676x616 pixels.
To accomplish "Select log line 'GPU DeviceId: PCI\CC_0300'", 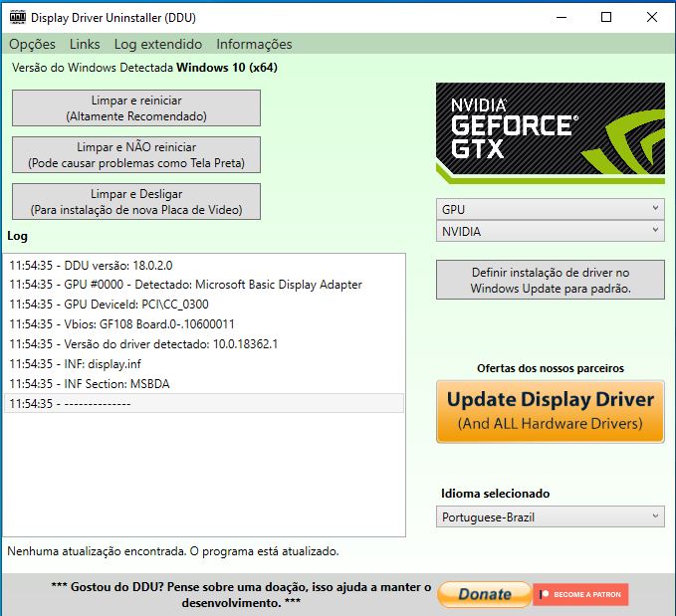I will pos(204,305).
